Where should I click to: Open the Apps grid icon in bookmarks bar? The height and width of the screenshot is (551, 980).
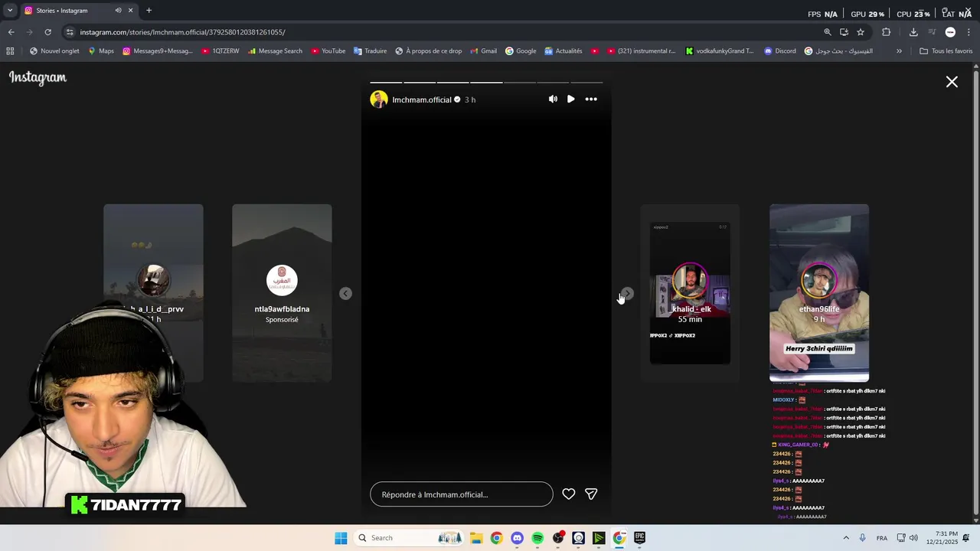coord(10,51)
